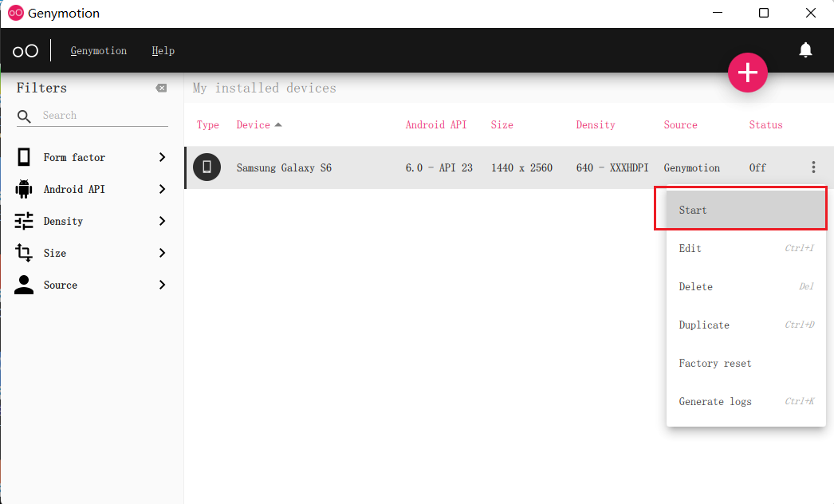Minimize the Genymotion window
834x504 pixels.
point(718,13)
